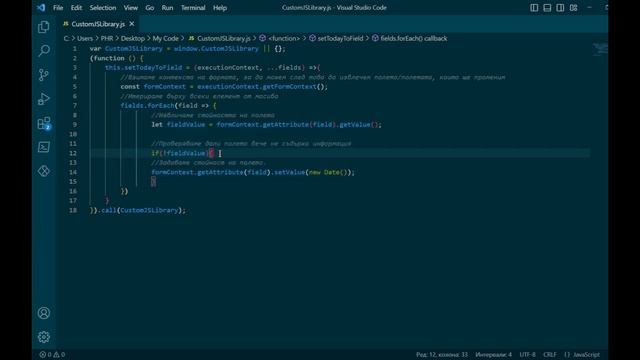This screenshot has width=640, height=360.
Task: Click 'window.CustomJSLibrary' on line 1
Action: [x=216, y=49]
